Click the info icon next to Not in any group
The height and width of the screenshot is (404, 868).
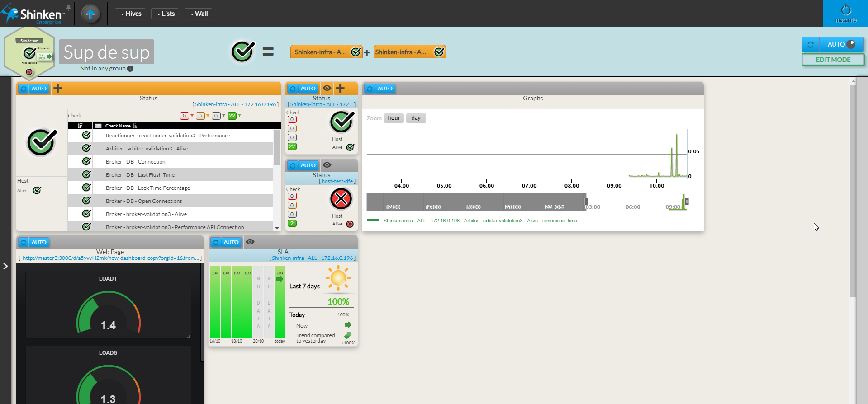point(130,69)
